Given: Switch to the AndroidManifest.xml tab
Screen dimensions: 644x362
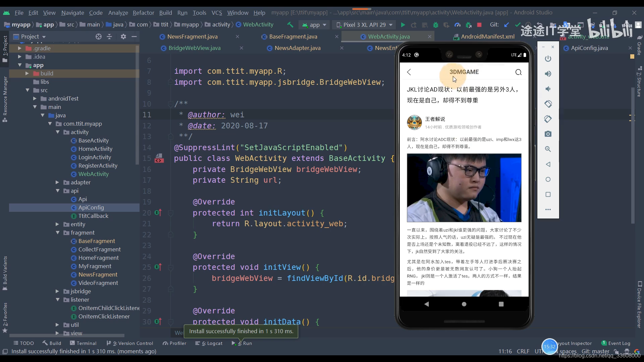Looking at the screenshot, I should 487,37.
